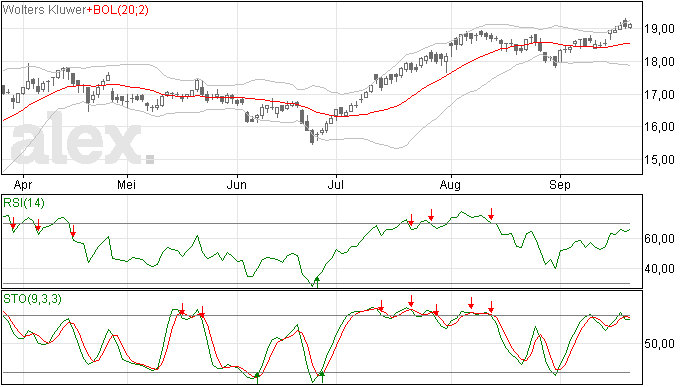Click the first red stochastic sell arrow in May
Screen dimensions: 690x387
[182, 309]
